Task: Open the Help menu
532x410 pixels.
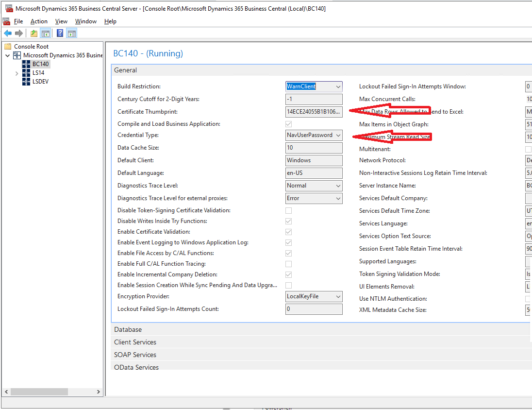Action: pos(110,21)
